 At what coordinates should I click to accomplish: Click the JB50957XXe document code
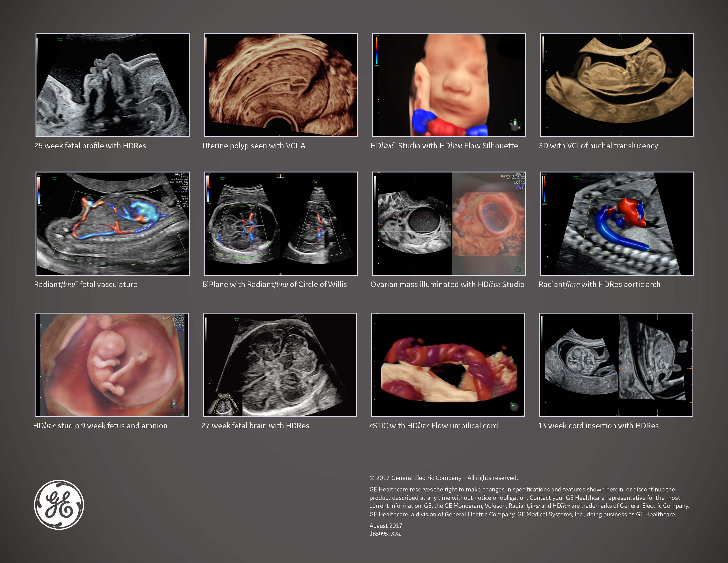(385, 534)
